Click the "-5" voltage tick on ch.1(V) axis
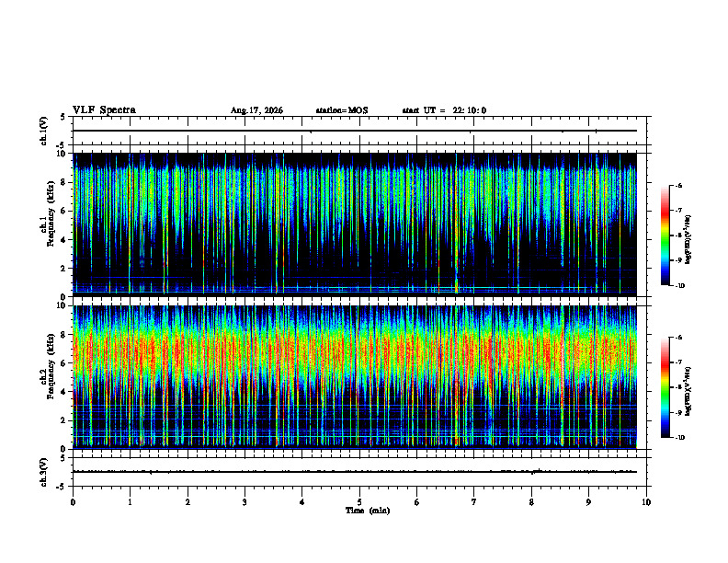Viewport: 728px width, 563px height. 61,145
